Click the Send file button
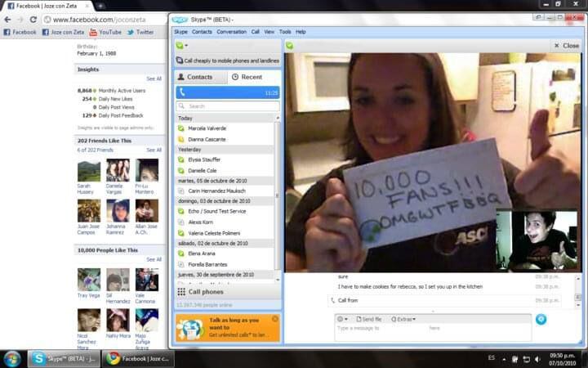588x368 pixels. (367, 319)
